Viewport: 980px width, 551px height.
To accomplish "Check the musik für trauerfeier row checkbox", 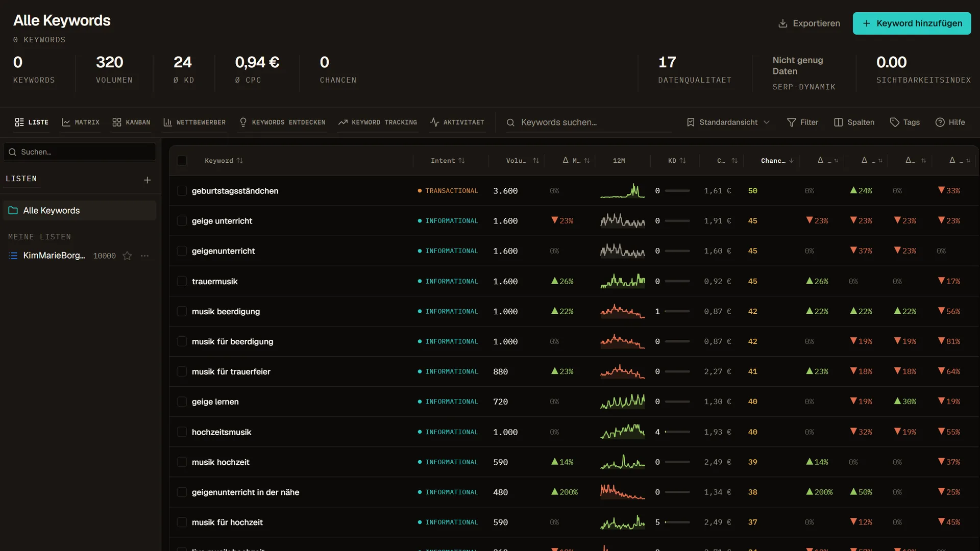I will (x=182, y=372).
